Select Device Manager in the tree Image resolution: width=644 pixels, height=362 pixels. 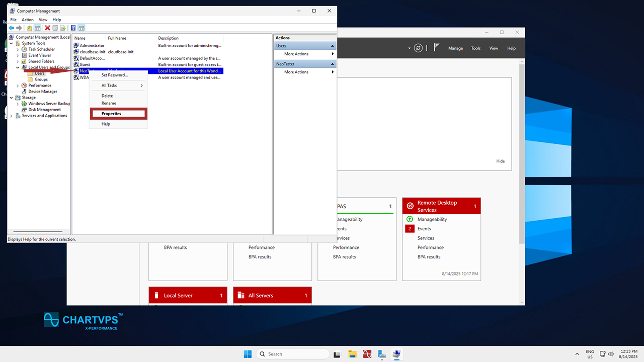click(x=43, y=92)
